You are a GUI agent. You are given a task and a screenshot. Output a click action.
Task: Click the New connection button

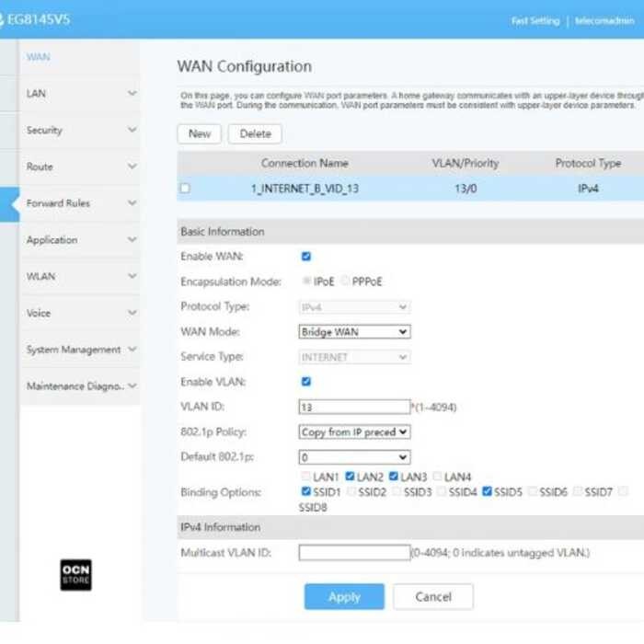(x=199, y=133)
